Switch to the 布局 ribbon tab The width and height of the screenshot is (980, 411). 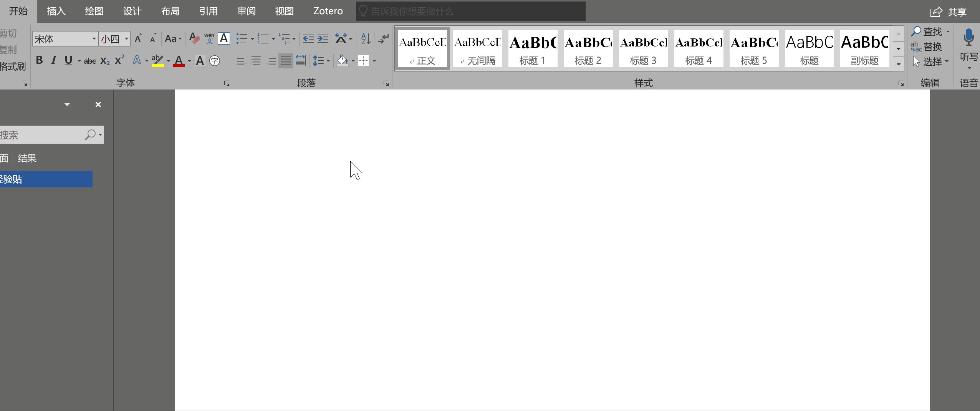coord(170,12)
